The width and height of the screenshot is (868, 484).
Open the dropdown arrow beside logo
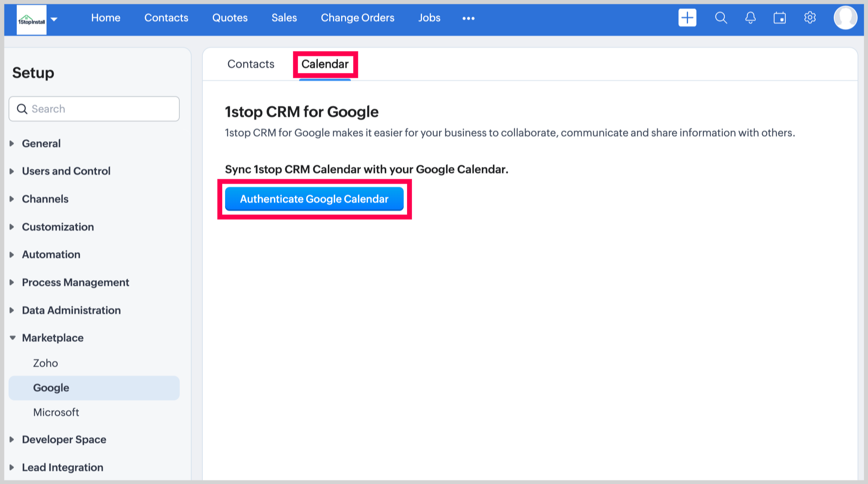(x=54, y=19)
